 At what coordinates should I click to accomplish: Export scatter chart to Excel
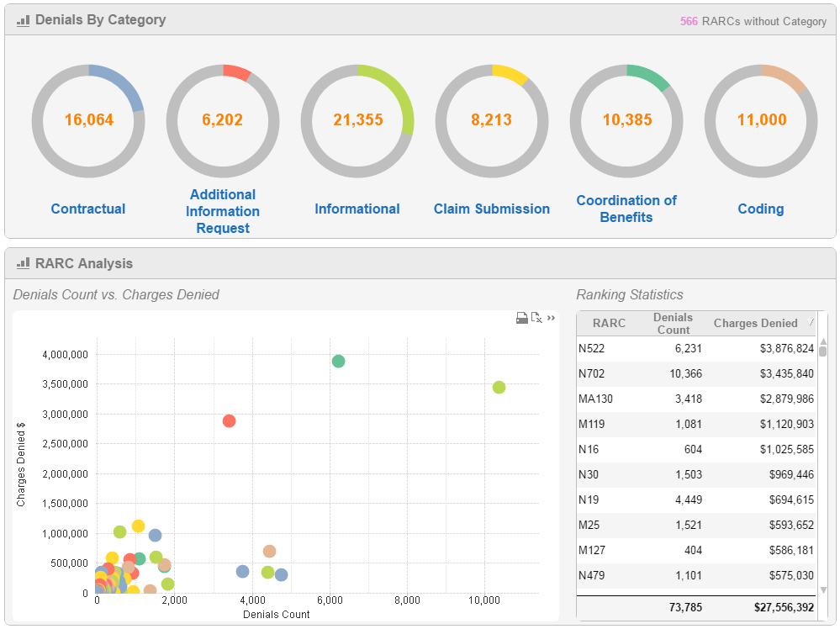[x=536, y=318]
